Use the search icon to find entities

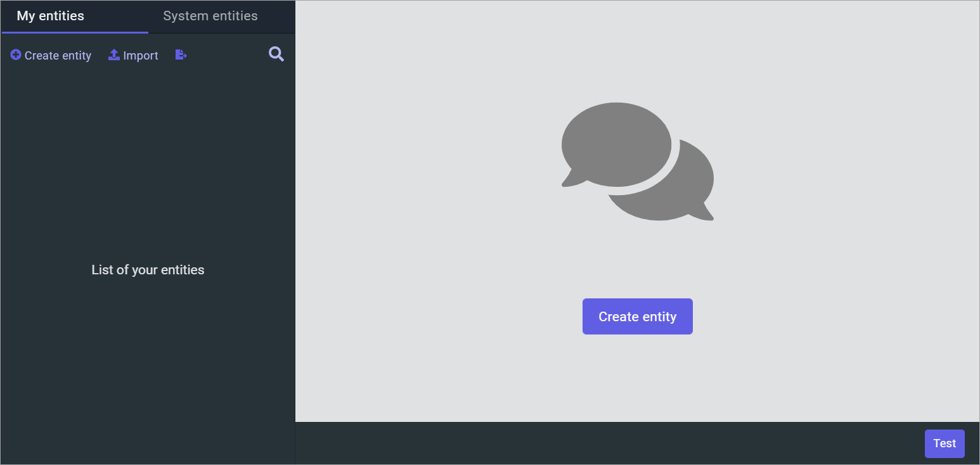(276, 54)
